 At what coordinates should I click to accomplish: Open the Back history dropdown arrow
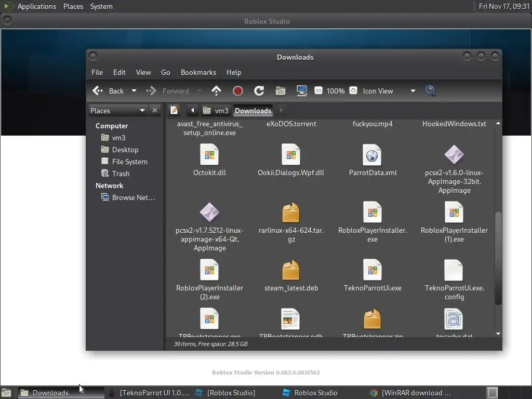click(x=134, y=90)
